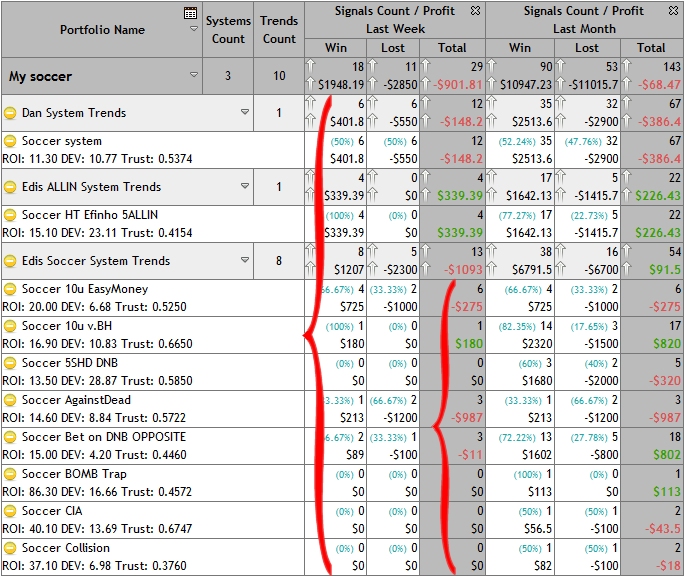Open the Portfolio Name header dropdown arrow
Image resolution: width=684 pixels, height=576 pixels.
click(193, 29)
